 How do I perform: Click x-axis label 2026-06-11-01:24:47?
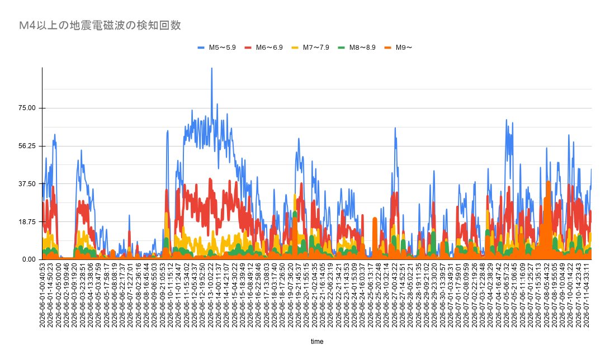point(178,295)
